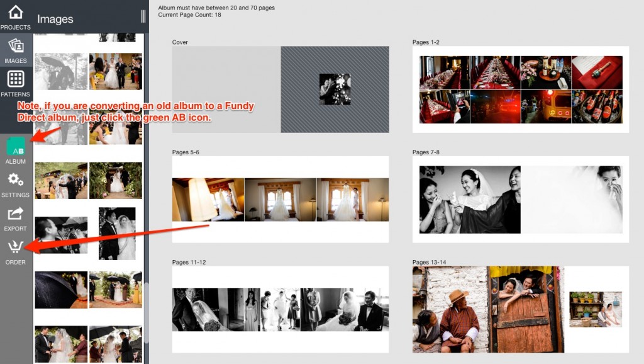Open the Pages 13-14 spread

click(520, 309)
